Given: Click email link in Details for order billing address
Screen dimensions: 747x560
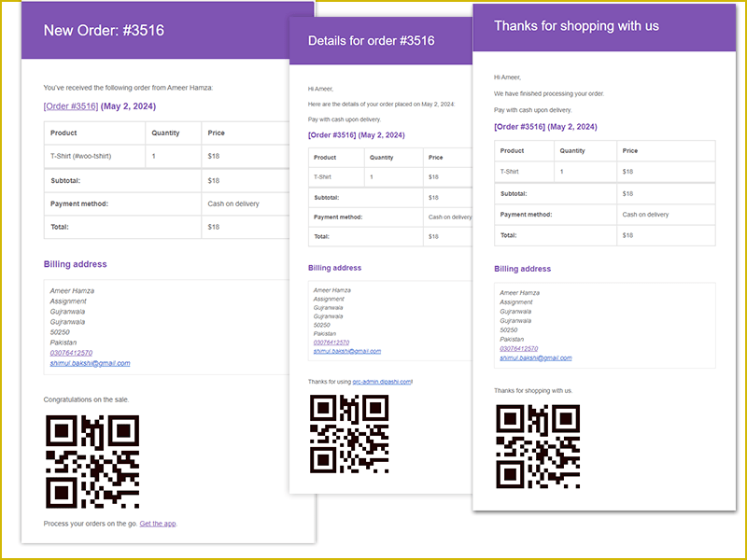Looking at the screenshot, I should point(346,352).
